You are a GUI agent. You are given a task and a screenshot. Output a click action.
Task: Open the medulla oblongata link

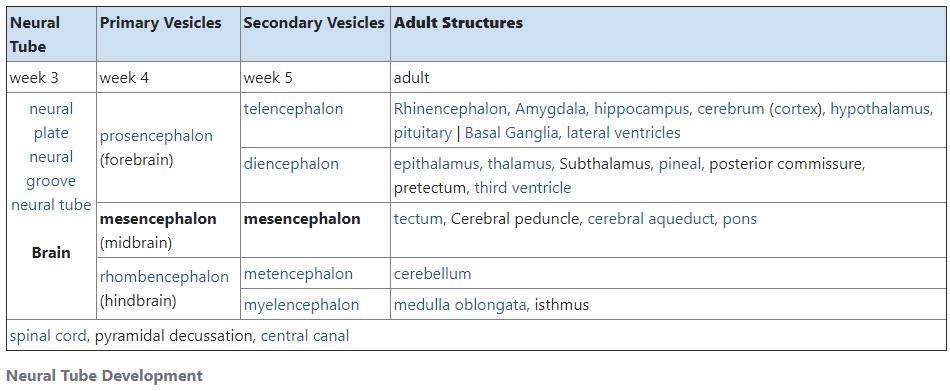[x=460, y=305]
